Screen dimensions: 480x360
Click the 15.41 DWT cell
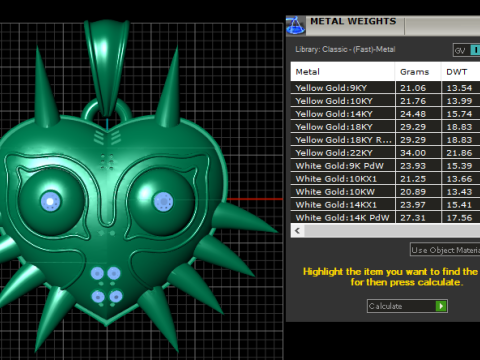(x=461, y=205)
